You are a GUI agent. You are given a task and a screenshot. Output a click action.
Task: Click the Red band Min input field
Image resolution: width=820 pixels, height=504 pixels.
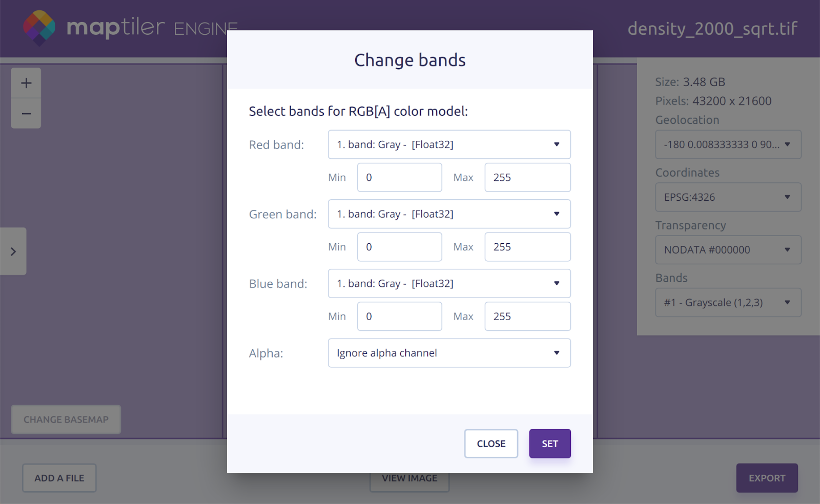[399, 178]
